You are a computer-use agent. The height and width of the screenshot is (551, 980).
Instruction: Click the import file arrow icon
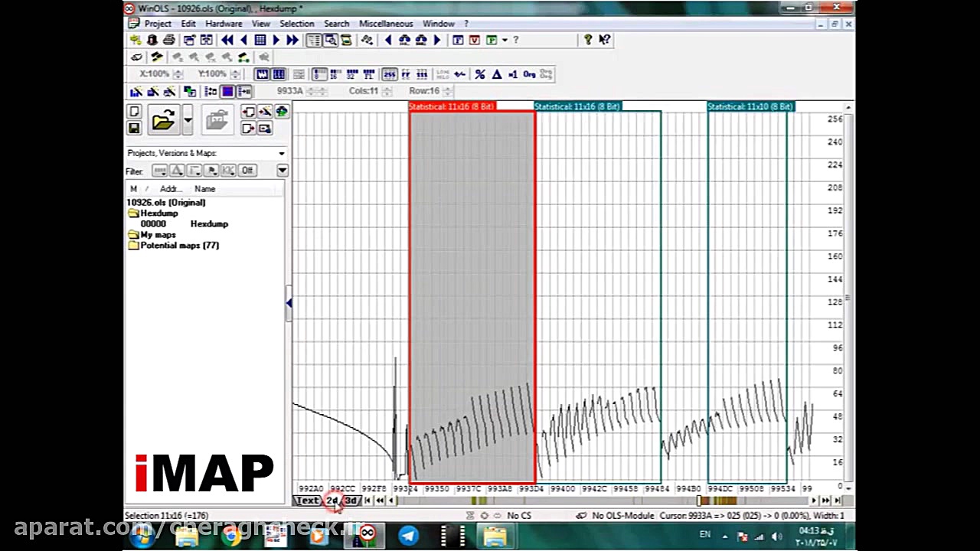click(x=248, y=112)
